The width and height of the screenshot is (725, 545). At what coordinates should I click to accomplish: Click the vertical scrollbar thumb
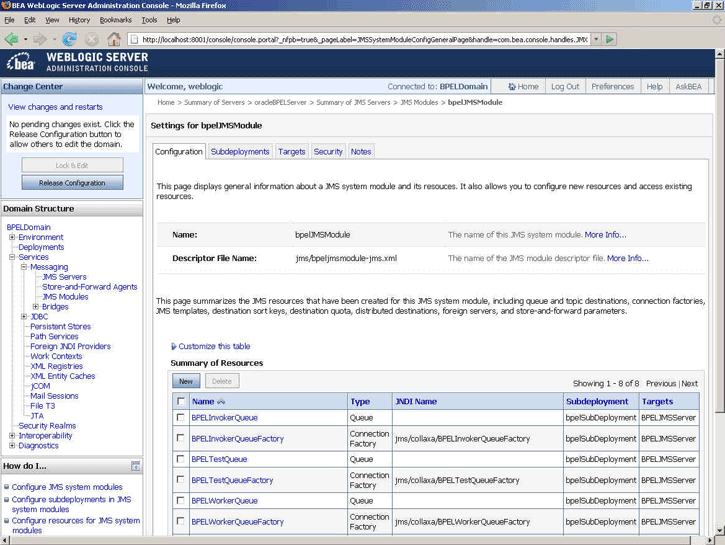pyautogui.click(x=719, y=235)
